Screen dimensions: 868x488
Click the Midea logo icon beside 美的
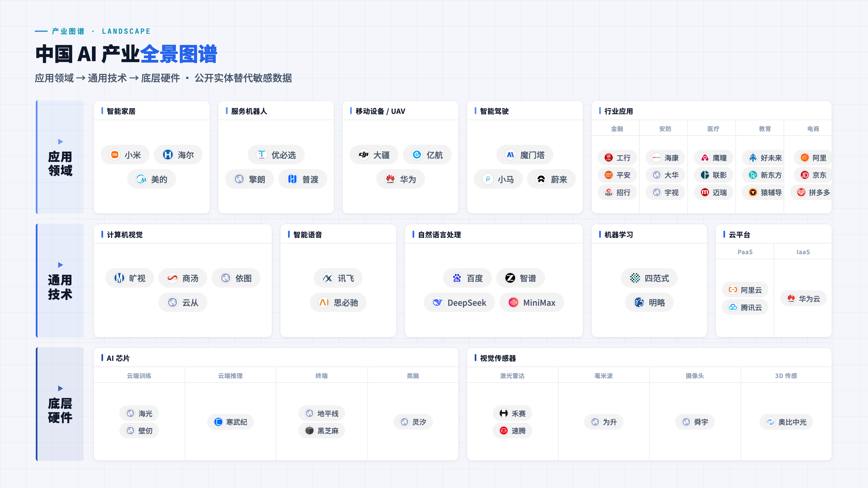141,179
